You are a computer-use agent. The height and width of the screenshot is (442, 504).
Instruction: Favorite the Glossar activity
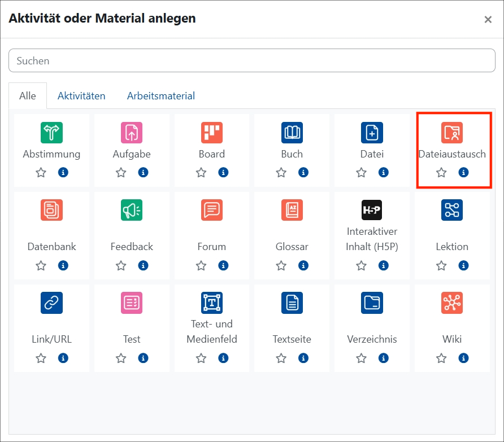[281, 265]
